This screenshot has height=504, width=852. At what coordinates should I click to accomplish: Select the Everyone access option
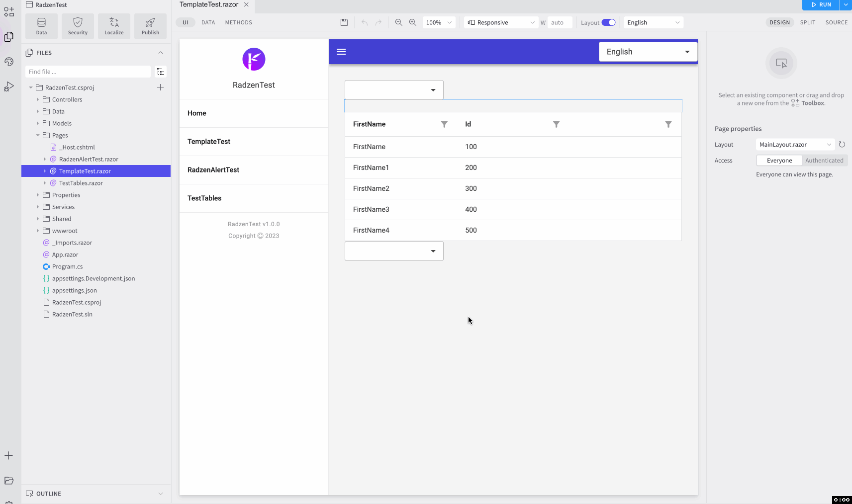coord(778,160)
